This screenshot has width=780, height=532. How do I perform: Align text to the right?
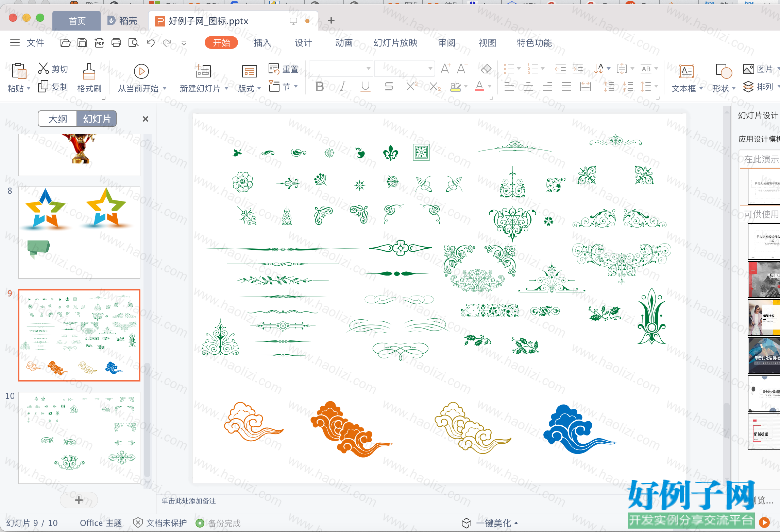[547, 87]
